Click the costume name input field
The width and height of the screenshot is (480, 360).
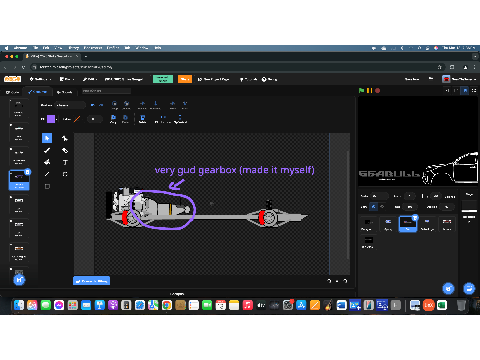coord(70,105)
